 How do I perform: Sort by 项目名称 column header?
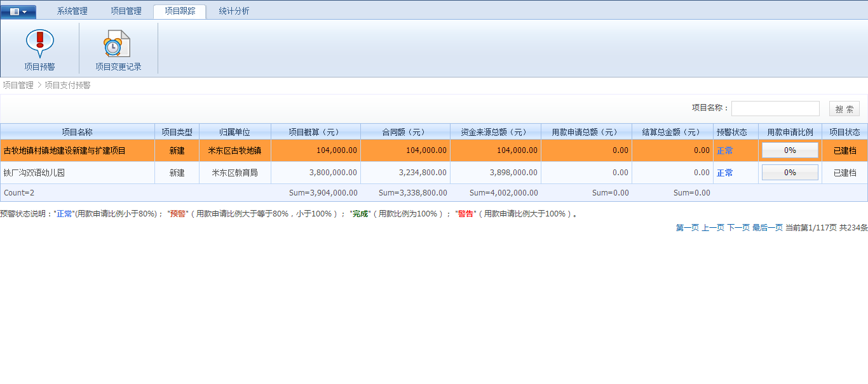coord(77,132)
